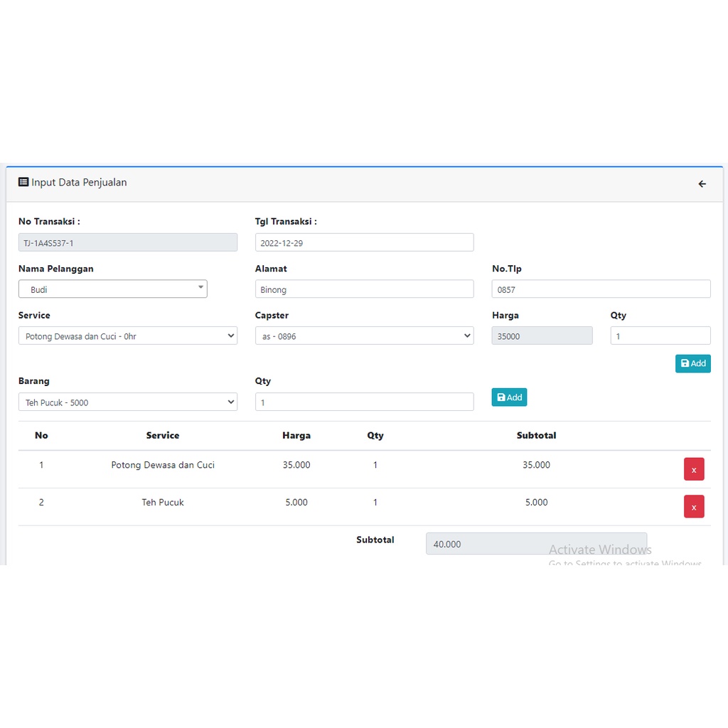Focus the Alamat input field

click(x=364, y=289)
